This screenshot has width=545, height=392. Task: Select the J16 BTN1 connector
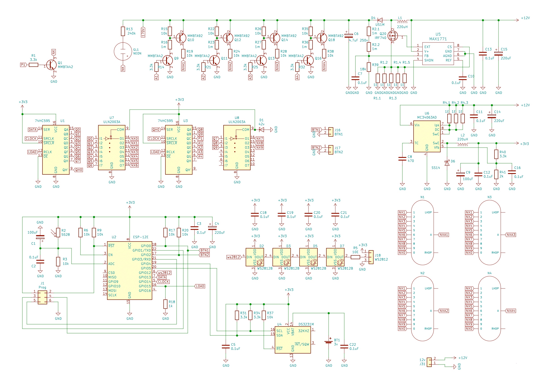point(331,132)
